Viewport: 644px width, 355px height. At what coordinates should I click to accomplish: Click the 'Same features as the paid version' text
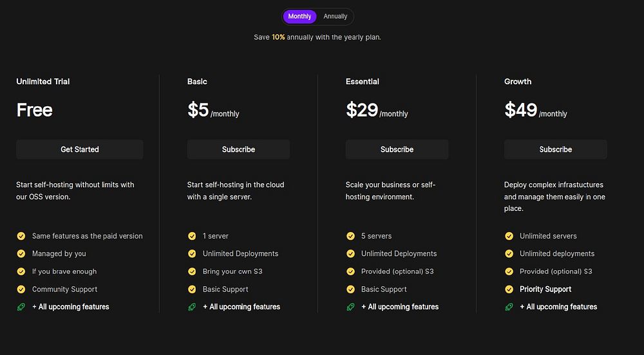[x=88, y=236]
